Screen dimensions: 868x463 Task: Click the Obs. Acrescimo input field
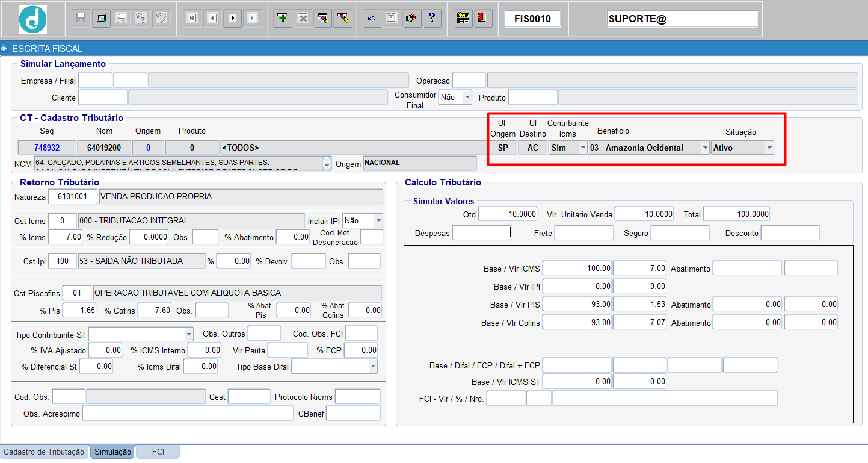pos(189,414)
